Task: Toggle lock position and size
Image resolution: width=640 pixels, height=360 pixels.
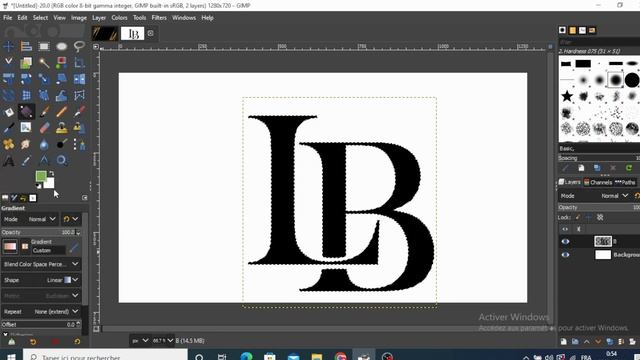Action: point(589,218)
